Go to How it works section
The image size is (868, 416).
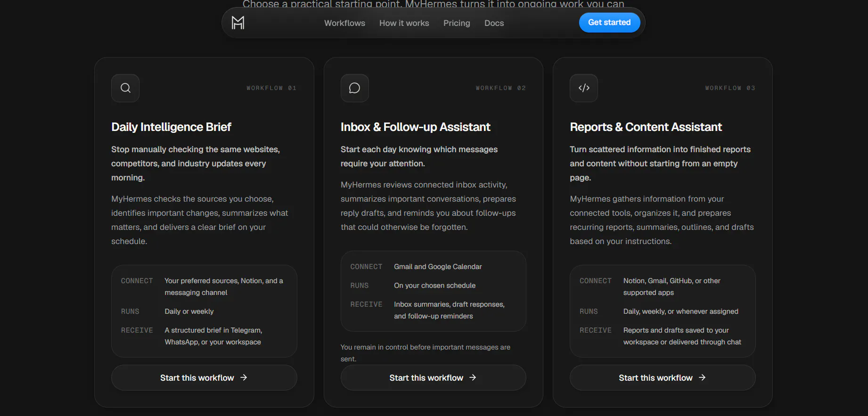[404, 23]
